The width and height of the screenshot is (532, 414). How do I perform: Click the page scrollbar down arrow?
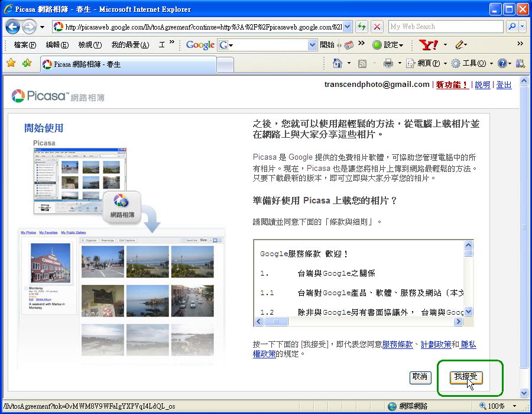click(x=524, y=393)
